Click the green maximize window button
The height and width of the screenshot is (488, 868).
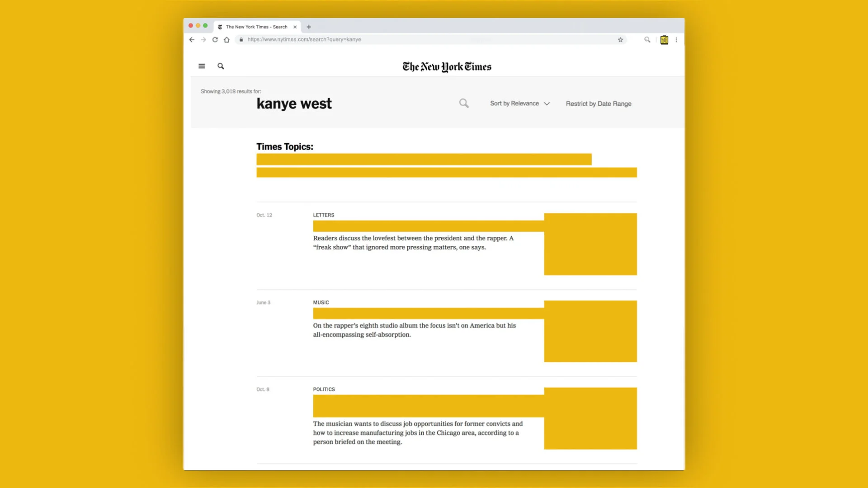click(x=205, y=26)
